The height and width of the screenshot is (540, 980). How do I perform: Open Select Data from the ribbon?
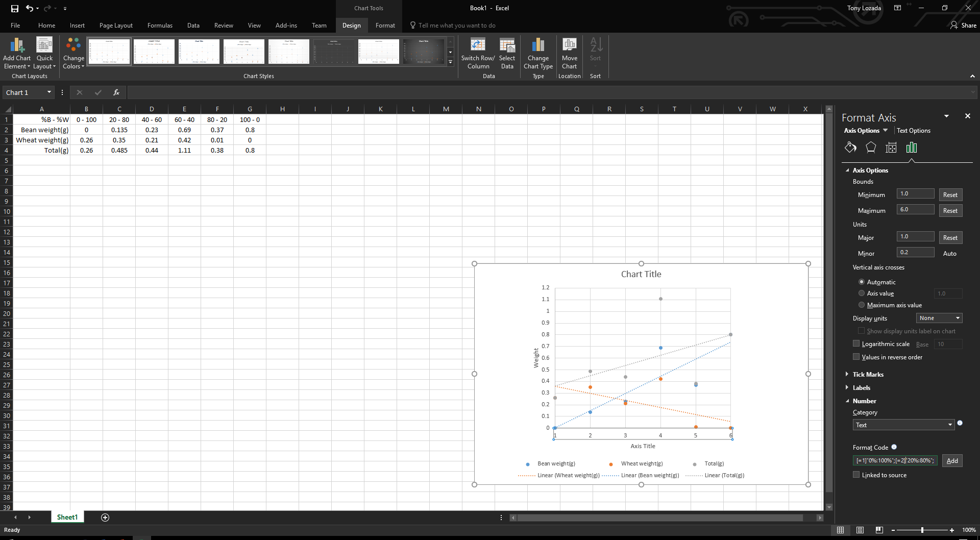coord(506,53)
